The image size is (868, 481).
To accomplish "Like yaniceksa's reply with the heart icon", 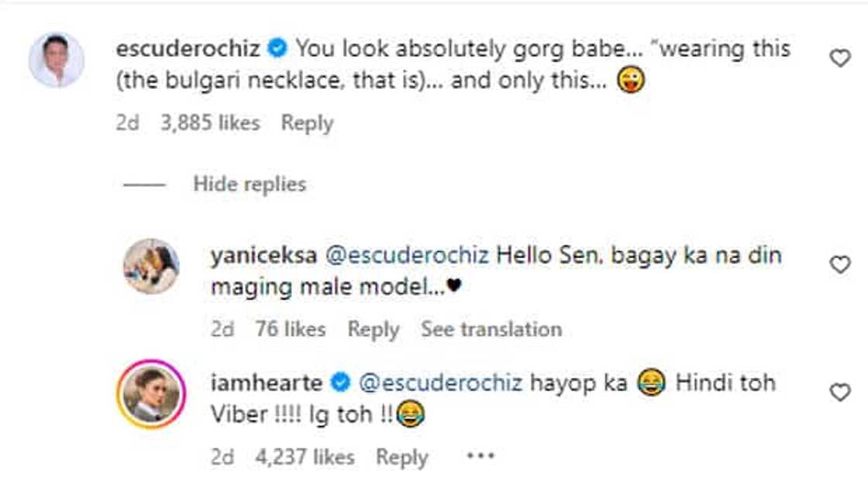I will point(840,265).
